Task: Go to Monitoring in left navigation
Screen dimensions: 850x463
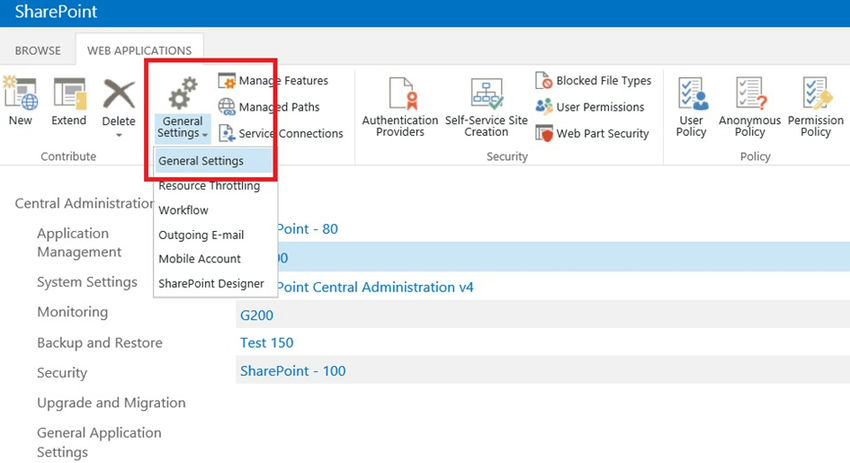Action: 72,312
